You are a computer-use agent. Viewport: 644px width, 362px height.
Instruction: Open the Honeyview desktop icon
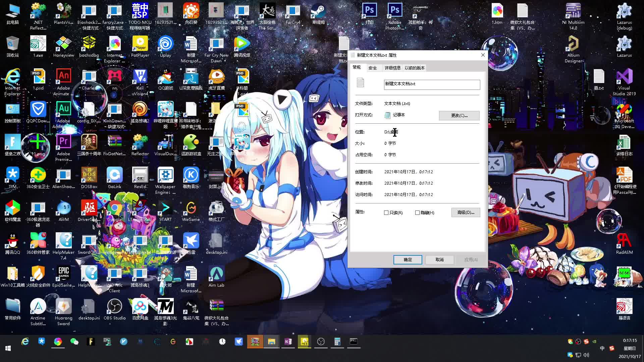click(63, 47)
